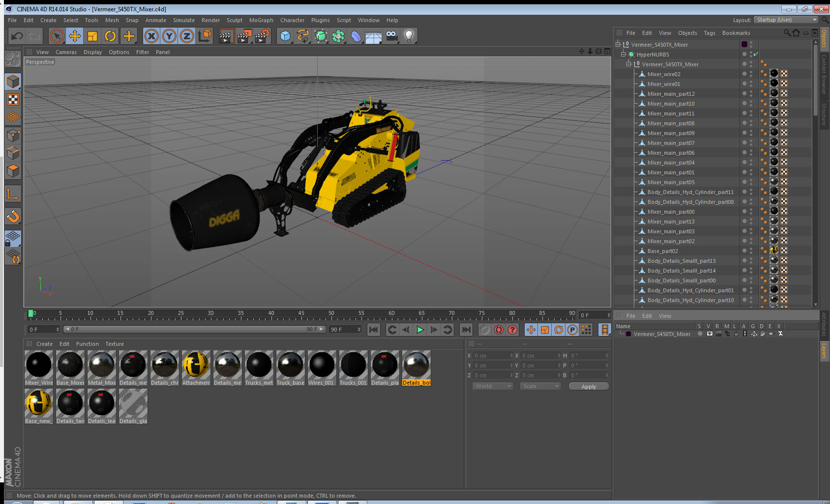This screenshot has width=830, height=504.
Task: Toggle parameter keyframe recording
Action: click(572, 330)
